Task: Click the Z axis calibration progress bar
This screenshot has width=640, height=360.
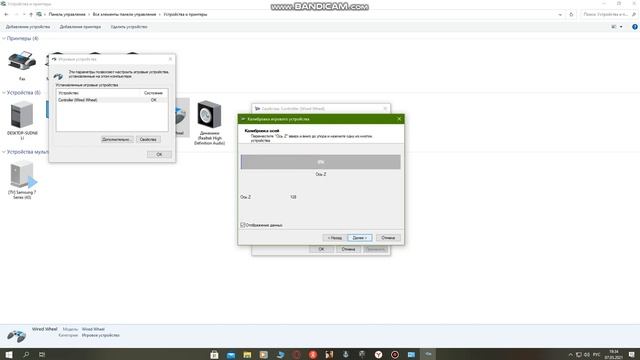Action: tap(320, 162)
